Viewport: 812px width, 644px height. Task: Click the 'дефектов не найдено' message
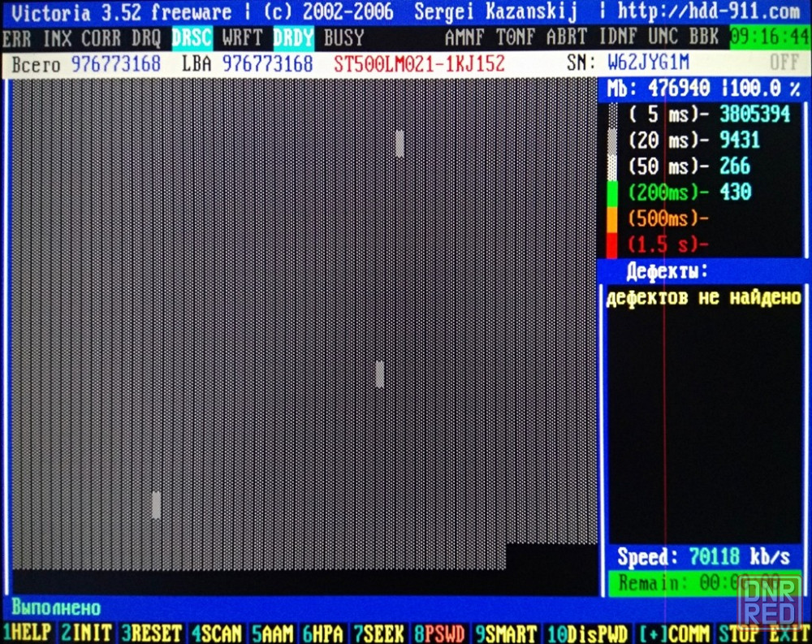704,298
